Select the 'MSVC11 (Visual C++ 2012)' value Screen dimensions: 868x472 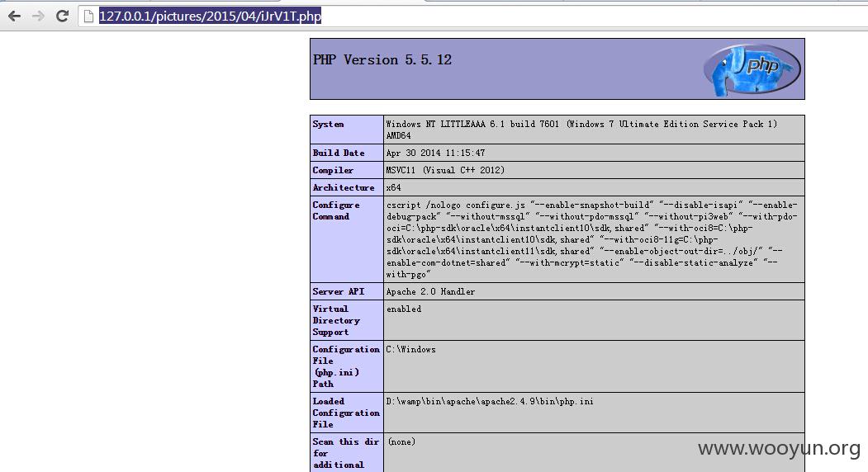(x=445, y=170)
